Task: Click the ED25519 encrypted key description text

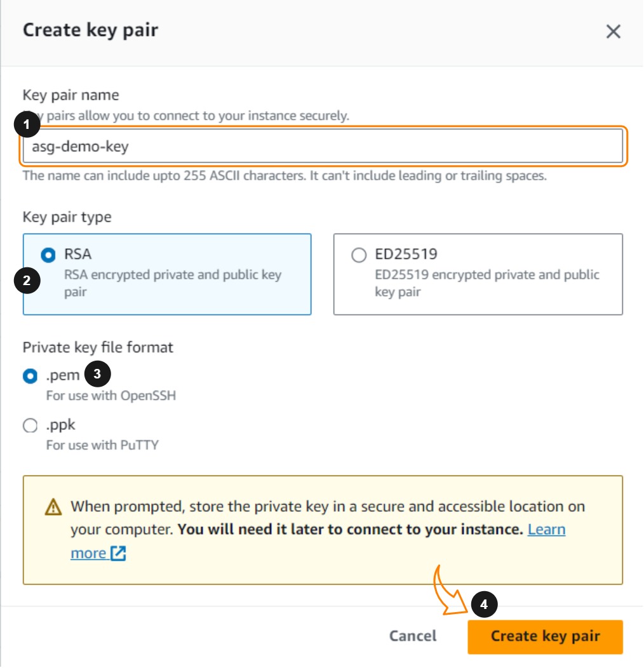Action: pos(486,283)
